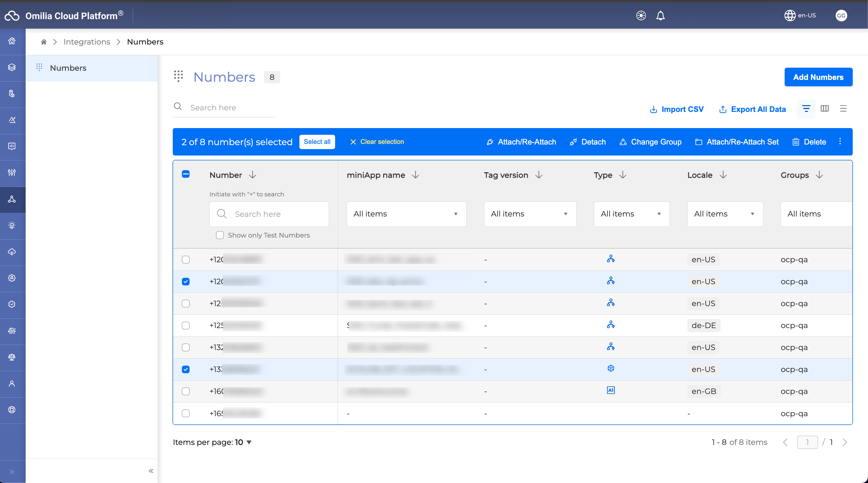The width and height of the screenshot is (868, 483).
Task: Change row density list icon
Action: [x=843, y=108]
